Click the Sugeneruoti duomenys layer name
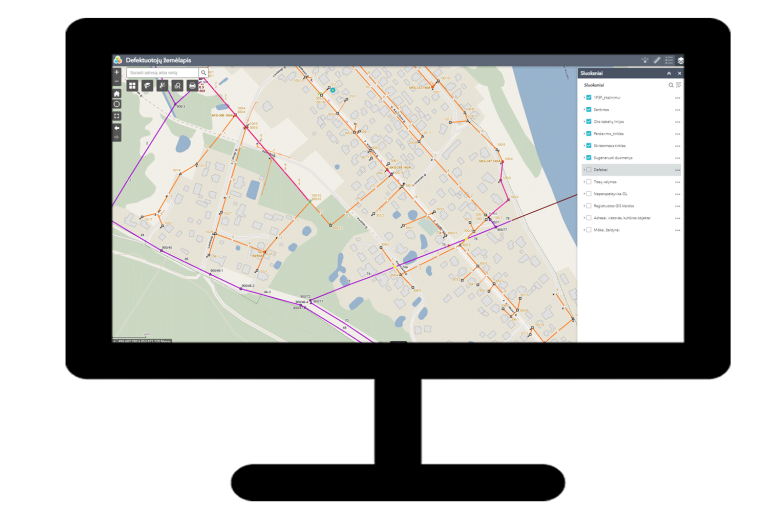 [612, 158]
